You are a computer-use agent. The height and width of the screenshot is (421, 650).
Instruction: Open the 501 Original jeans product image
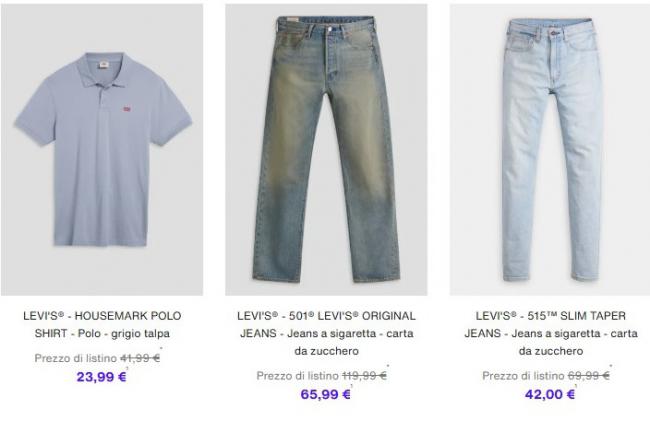click(x=326, y=150)
